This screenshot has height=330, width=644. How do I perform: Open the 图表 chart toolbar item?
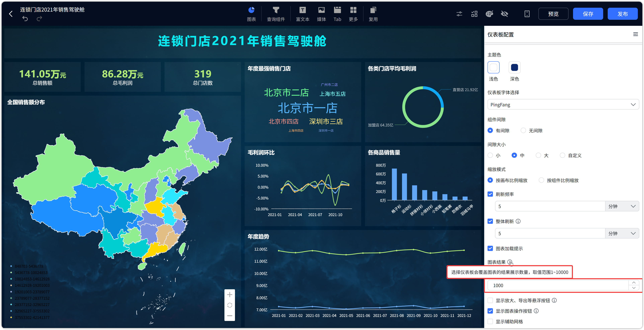pos(251,14)
